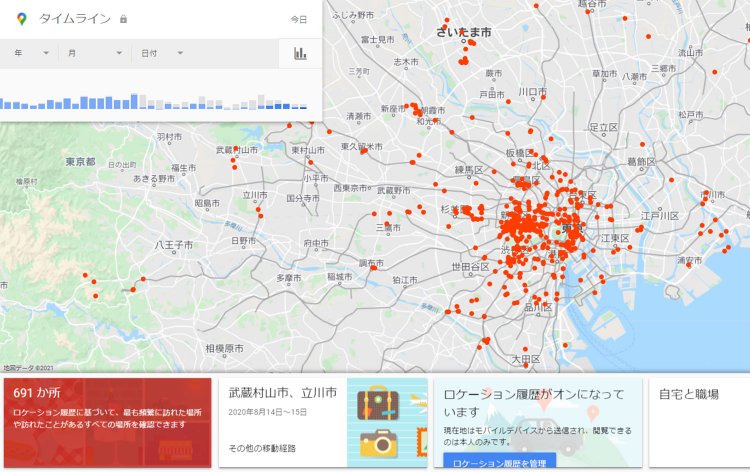The image size is (750, 472).
Task: Open the 691 か所 places card
Action: click(x=108, y=423)
